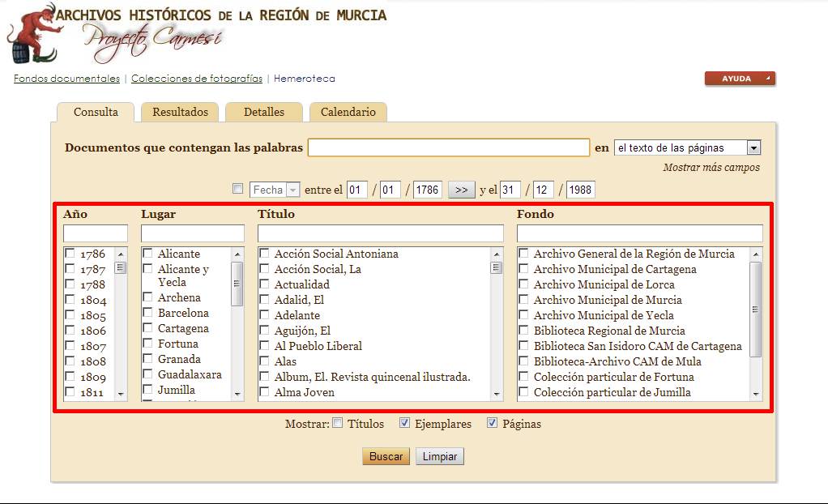Click the Fondo list scrollbar thumb
828x504 pixels.
click(756, 310)
